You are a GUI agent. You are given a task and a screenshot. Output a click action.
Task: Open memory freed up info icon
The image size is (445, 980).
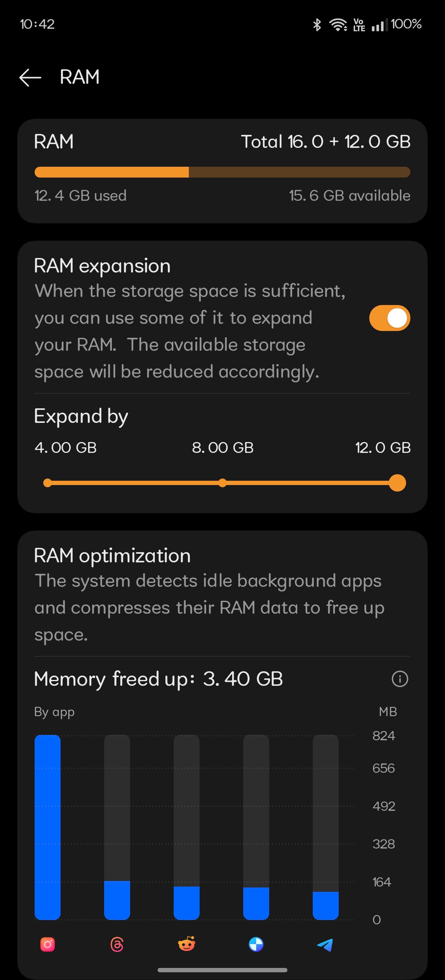[400, 679]
